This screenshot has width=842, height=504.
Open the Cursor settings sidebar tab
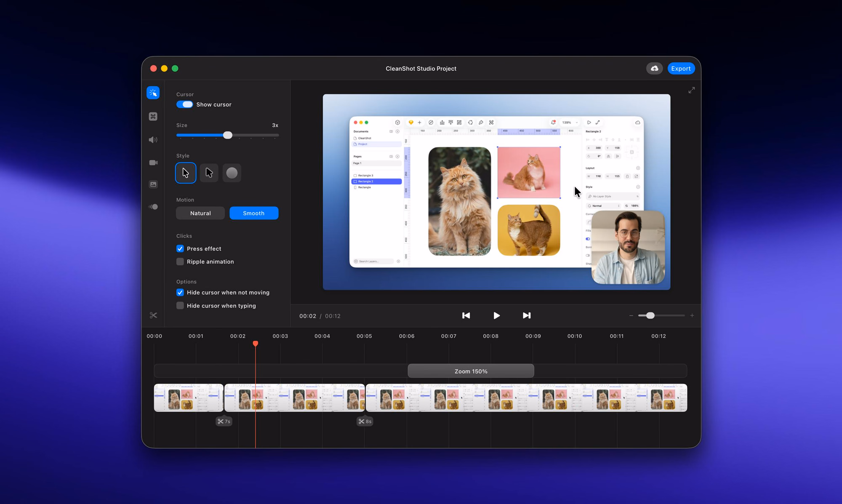pos(153,93)
